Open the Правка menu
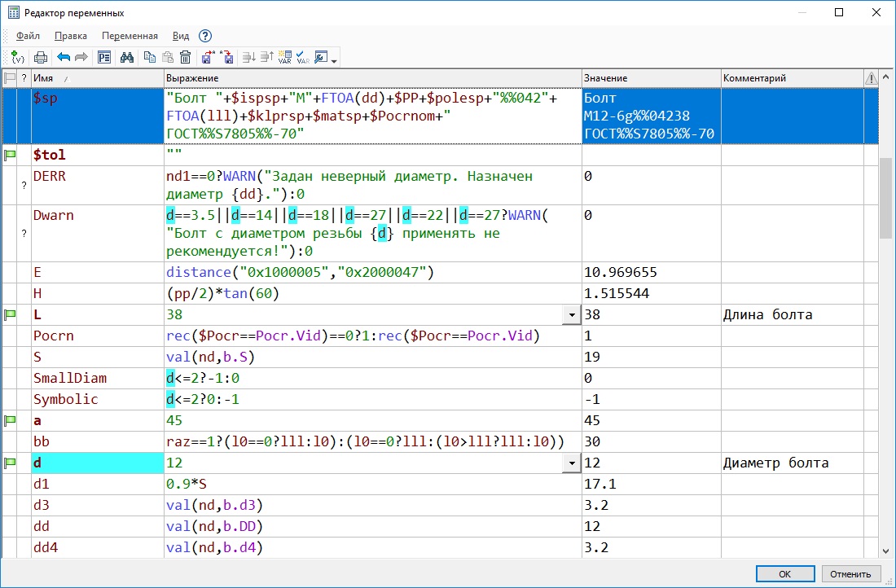 point(71,36)
